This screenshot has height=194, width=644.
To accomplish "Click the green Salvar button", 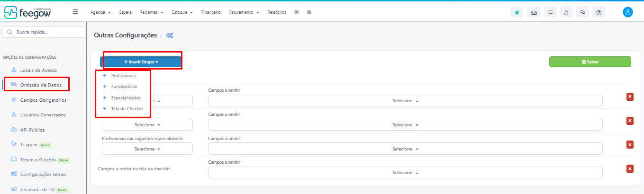I will (590, 62).
